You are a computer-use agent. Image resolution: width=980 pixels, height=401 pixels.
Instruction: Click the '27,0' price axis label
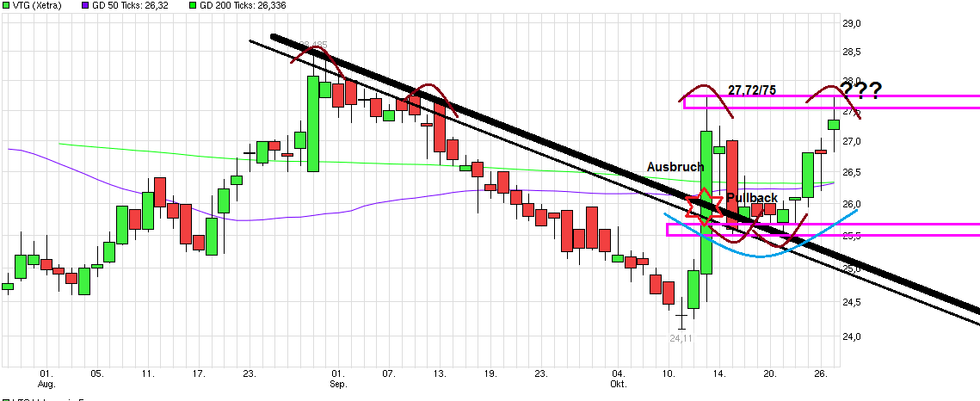coord(852,142)
